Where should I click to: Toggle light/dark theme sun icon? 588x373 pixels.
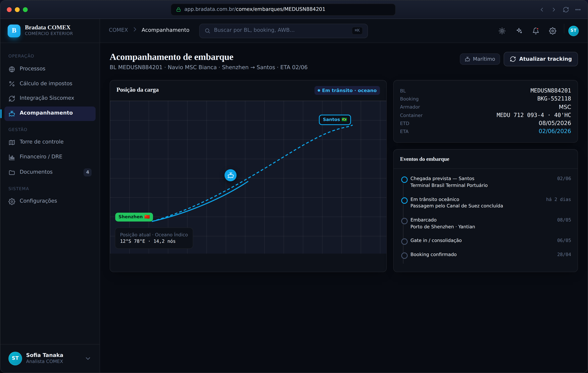(x=502, y=31)
